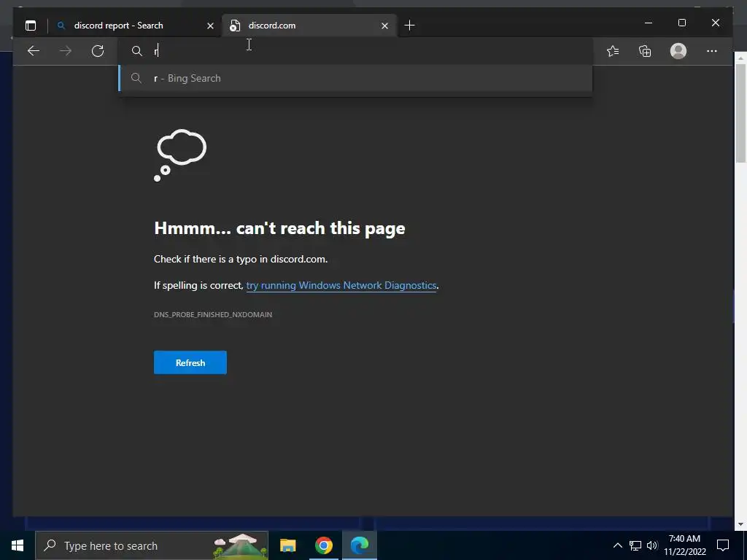Minimize the Edge browser window
This screenshot has height=560, width=747.
649,23
